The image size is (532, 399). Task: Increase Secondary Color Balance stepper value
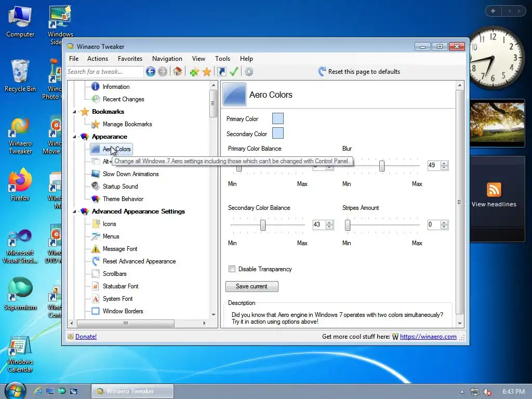[x=329, y=222]
